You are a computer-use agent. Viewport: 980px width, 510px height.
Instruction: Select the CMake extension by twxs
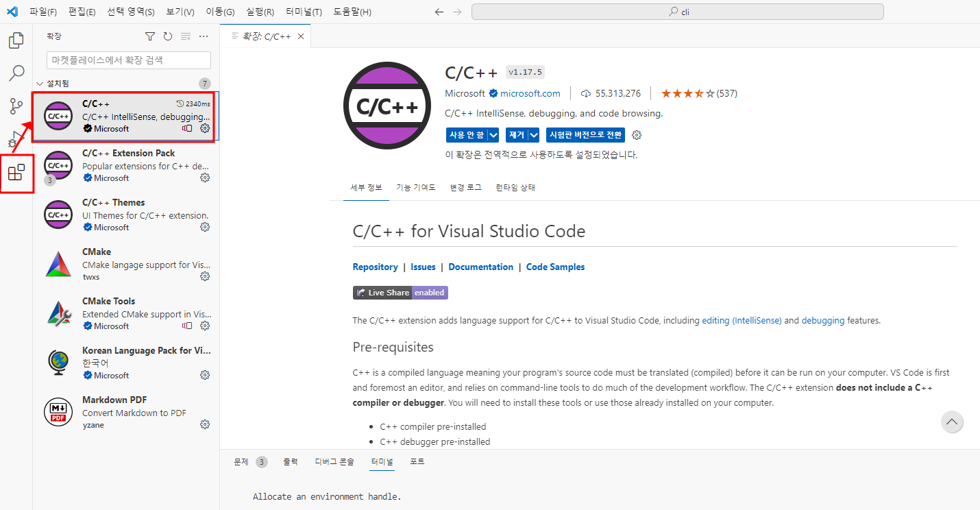coord(126,264)
